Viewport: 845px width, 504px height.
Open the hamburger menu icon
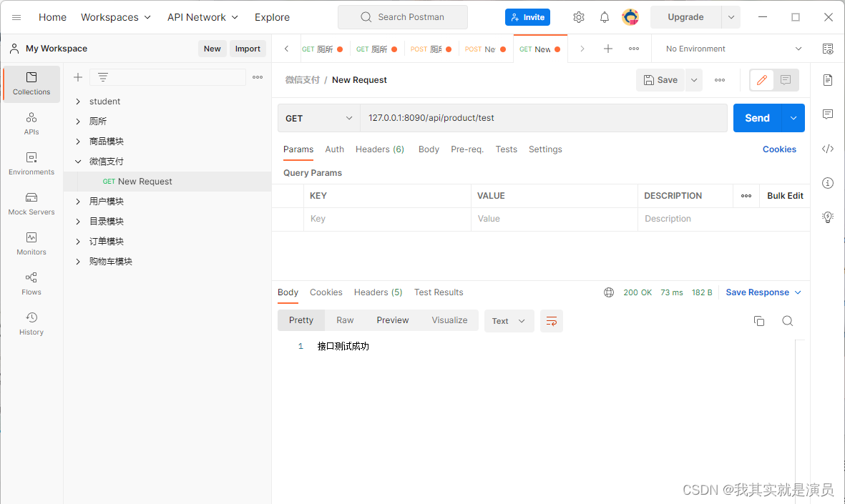click(16, 17)
